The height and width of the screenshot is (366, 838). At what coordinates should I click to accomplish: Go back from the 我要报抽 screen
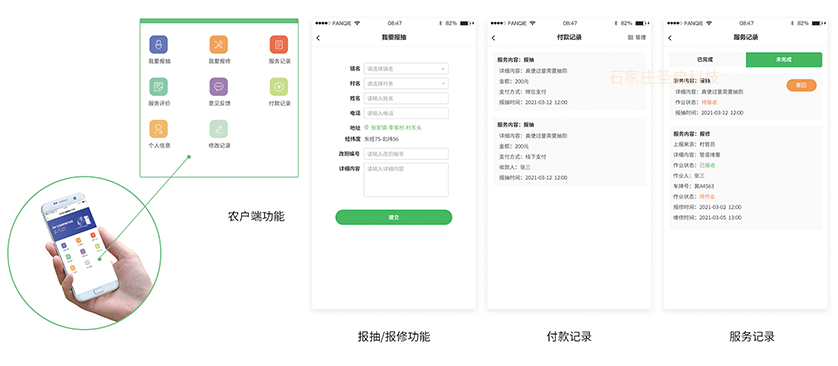click(x=318, y=38)
